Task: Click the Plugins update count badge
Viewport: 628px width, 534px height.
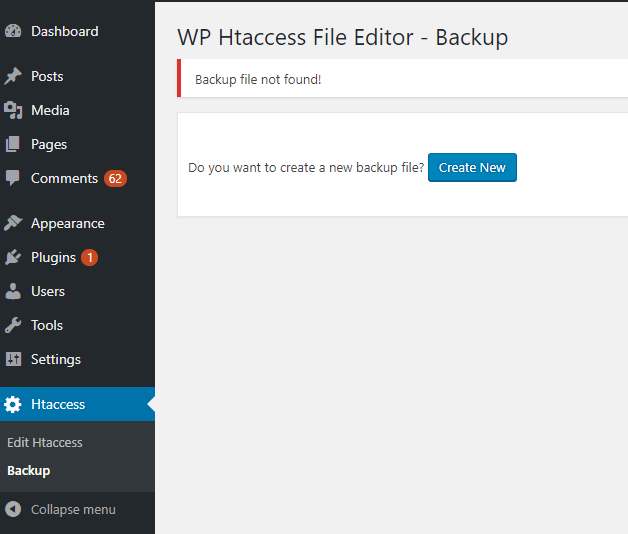Action: coord(89,257)
